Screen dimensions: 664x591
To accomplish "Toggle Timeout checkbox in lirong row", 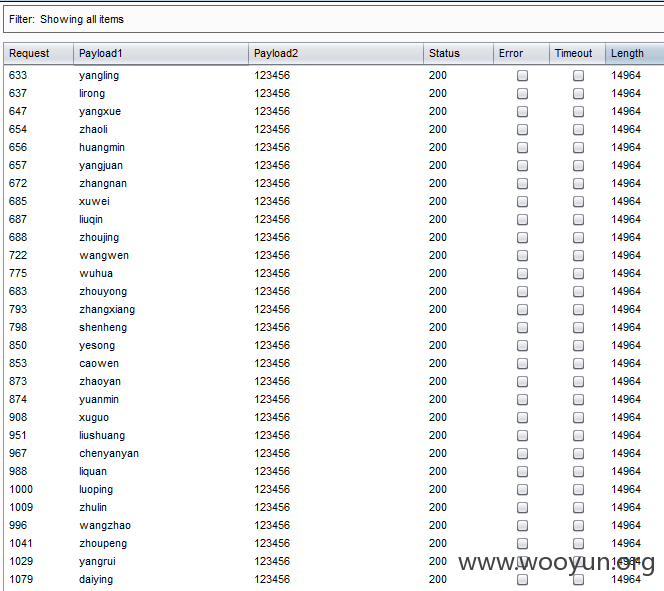I will coord(578,94).
